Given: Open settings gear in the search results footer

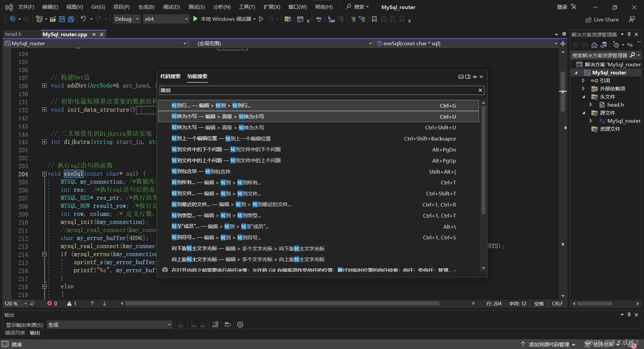Looking at the screenshot, I should click(x=165, y=270).
